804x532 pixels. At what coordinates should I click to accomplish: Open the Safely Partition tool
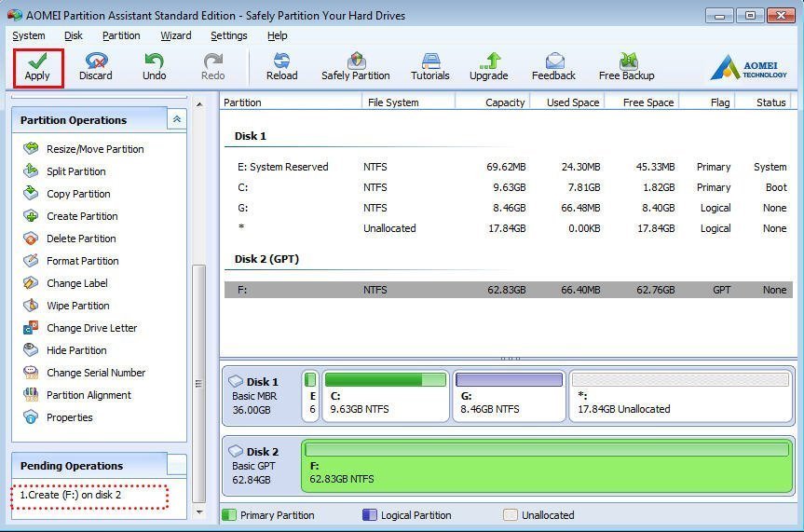click(355, 67)
